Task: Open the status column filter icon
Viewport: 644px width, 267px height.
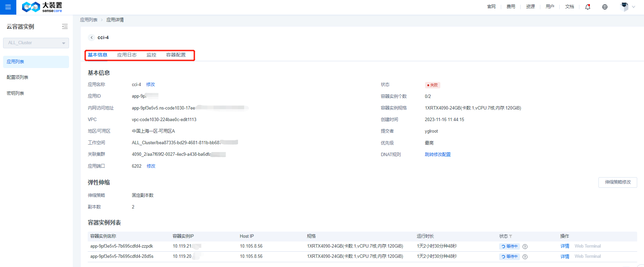Action: coord(511,236)
